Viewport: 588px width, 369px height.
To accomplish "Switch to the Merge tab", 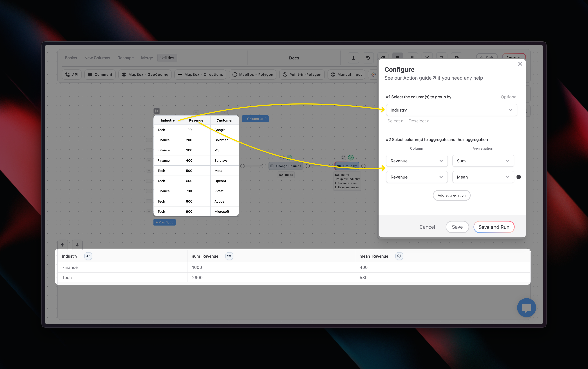I will click(147, 58).
